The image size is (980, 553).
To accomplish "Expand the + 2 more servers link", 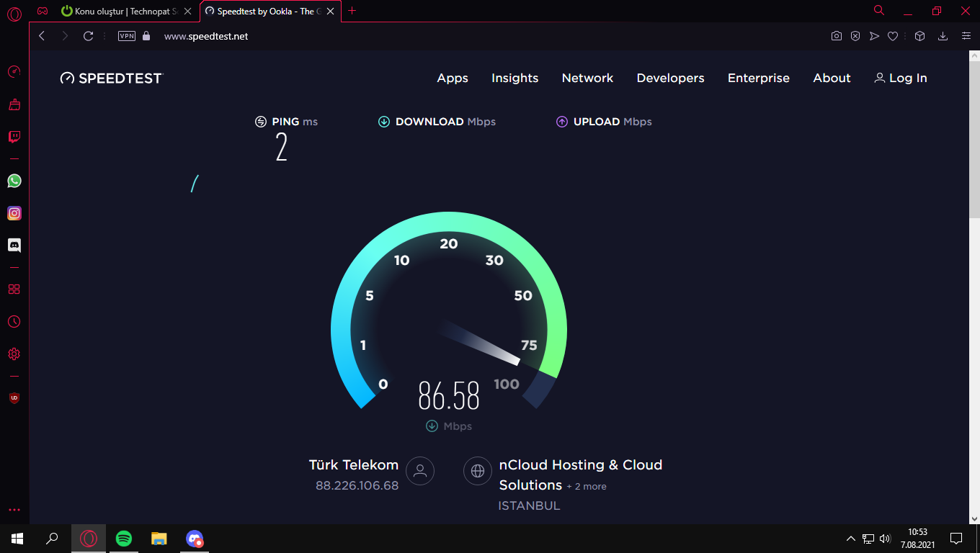I will tap(587, 487).
